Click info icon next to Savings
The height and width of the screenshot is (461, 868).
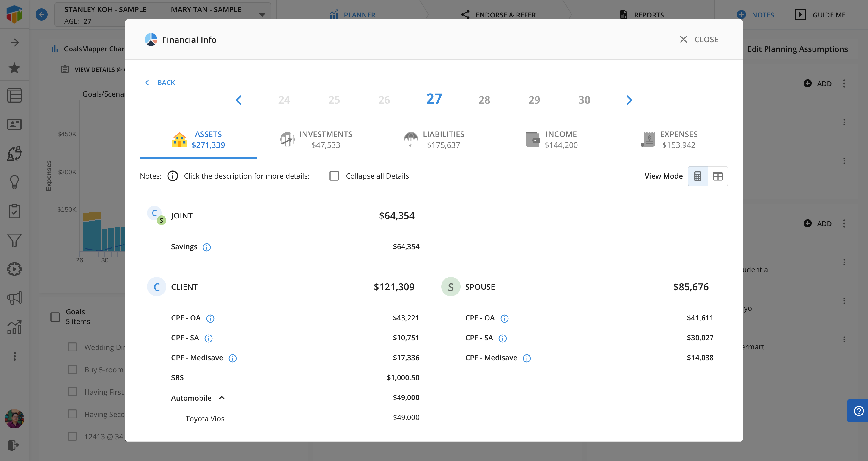206,247
